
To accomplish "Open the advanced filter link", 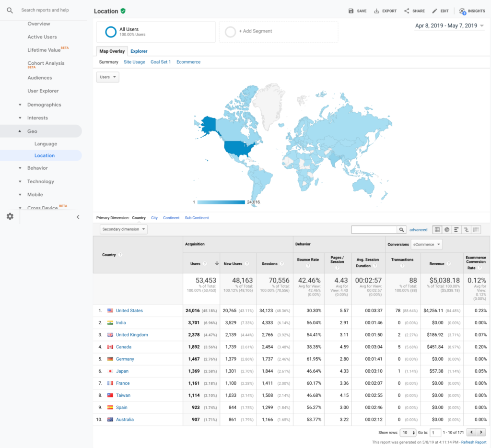I will 418,230.
